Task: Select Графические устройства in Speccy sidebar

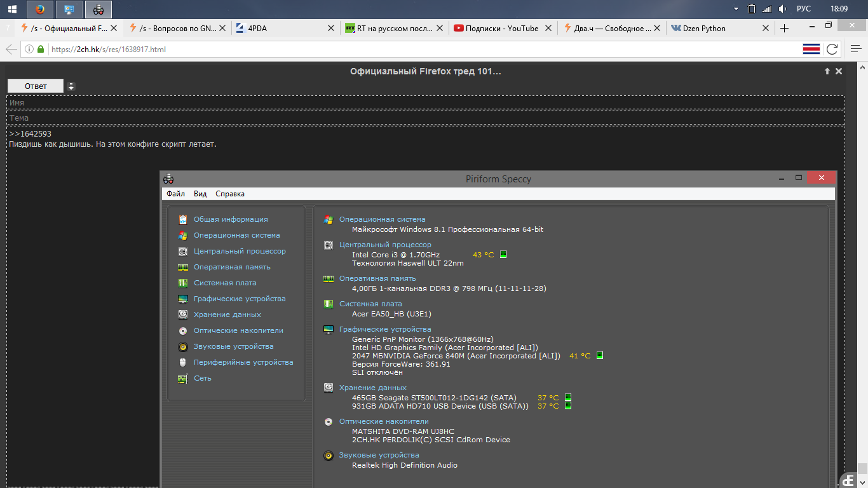Action: [x=240, y=299]
